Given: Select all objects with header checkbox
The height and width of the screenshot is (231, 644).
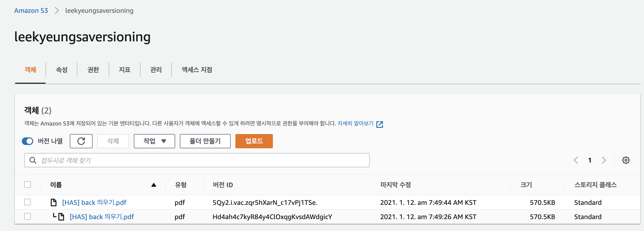Looking at the screenshot, I should coord(28,184).
